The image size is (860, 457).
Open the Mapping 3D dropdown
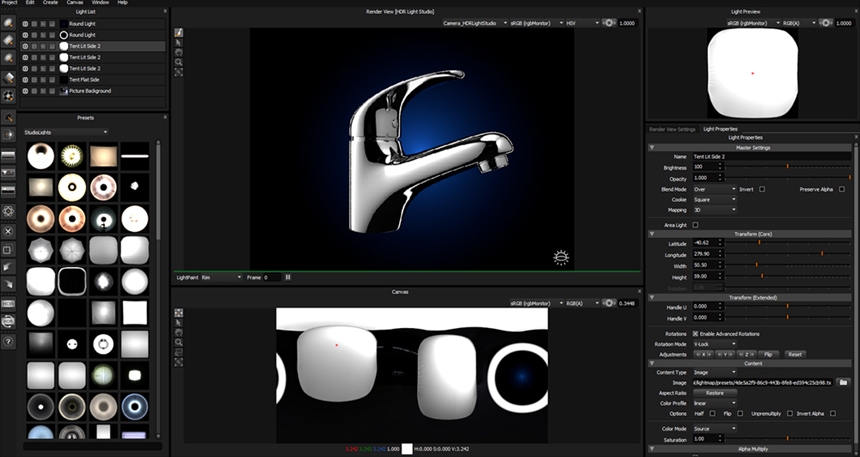pos(714,210)
